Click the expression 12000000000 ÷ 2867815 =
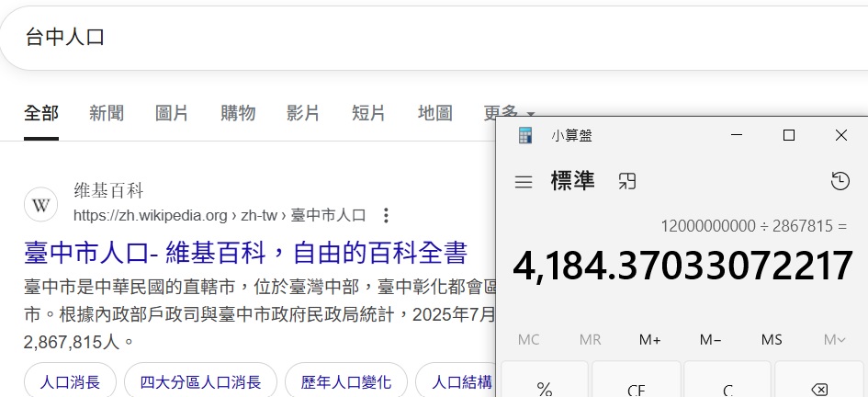This screenshot has height=397, width=868. click(754, 226)
